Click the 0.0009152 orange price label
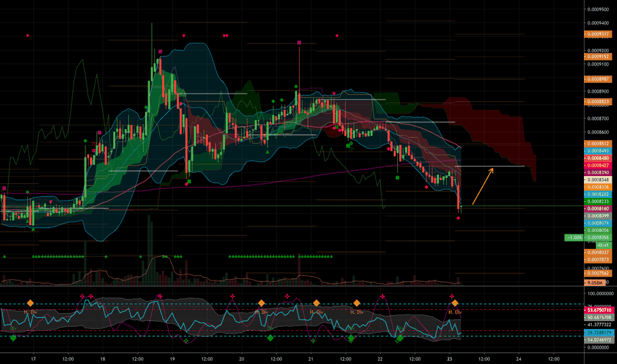The width and height of the screenshot is (617, 364). (x=598, y=57)
